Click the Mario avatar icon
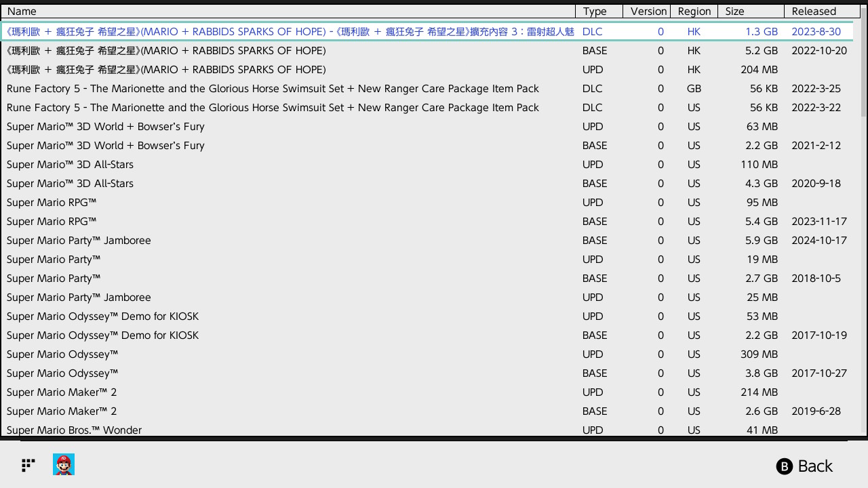The width and height of the screenshot is (868, 488). pos(64,465)
